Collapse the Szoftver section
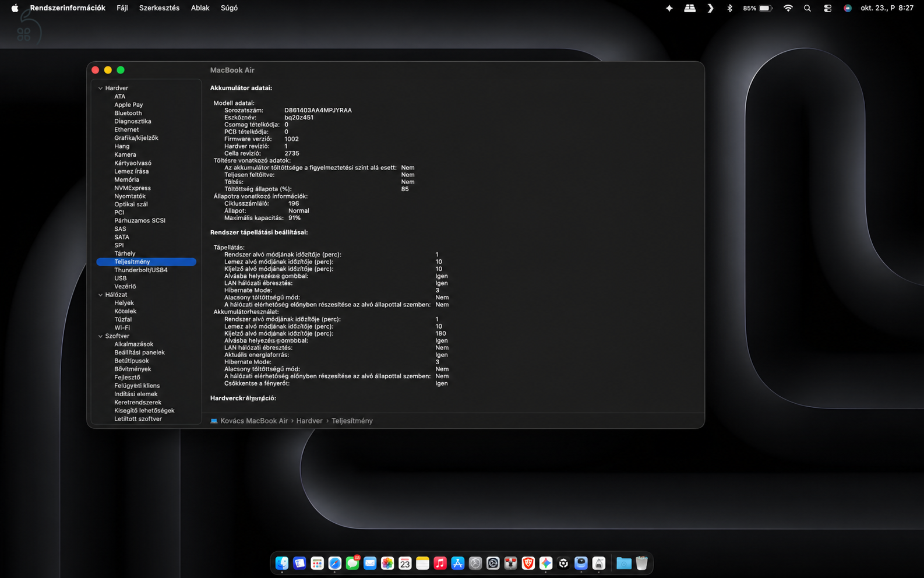924x578 pixels. pos(100,336)
